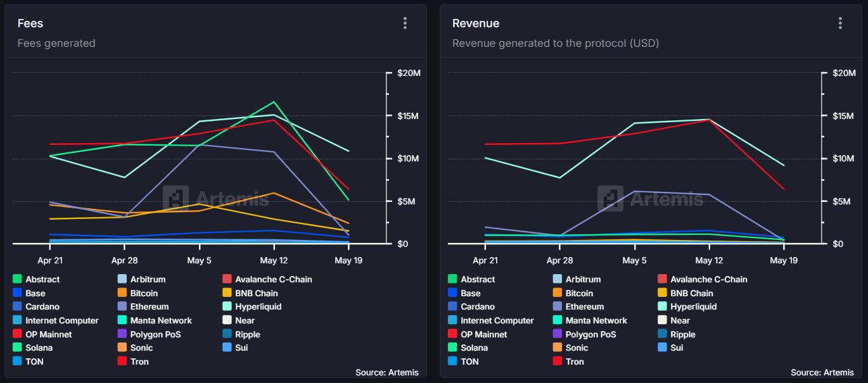The height and width of the screenshot is (383, 868).
Task: Toggle Cardano series in Fees legend
Action: (x=36, y=306)
